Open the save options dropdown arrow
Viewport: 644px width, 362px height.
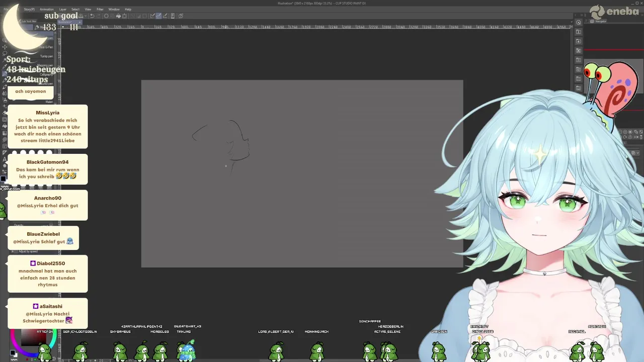click(x=85, y=16)
